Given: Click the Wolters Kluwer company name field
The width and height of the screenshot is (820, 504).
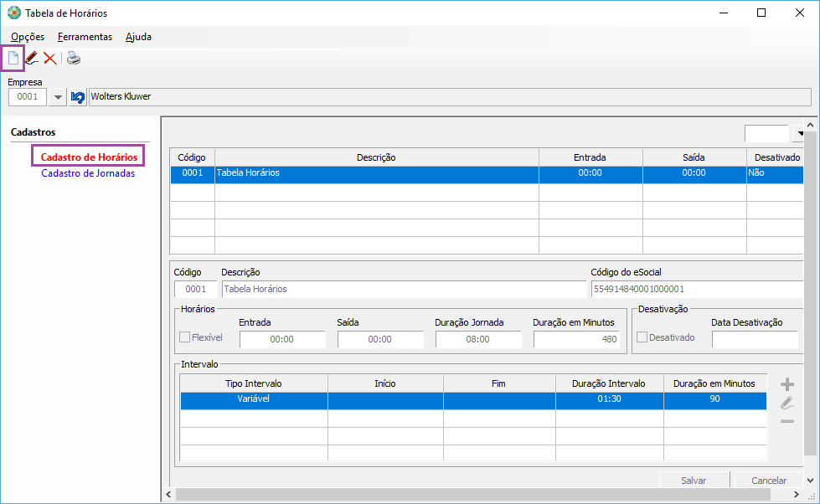Looking at the screenshot, I should [x=450, y=97].
